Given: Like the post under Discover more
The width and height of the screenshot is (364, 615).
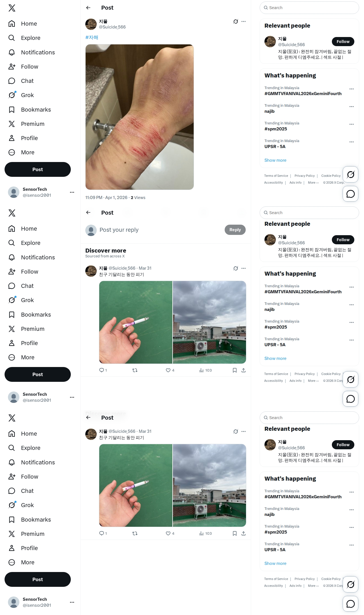Looking at the screenshot, I should pyautogui.click(x=168, y=370).
